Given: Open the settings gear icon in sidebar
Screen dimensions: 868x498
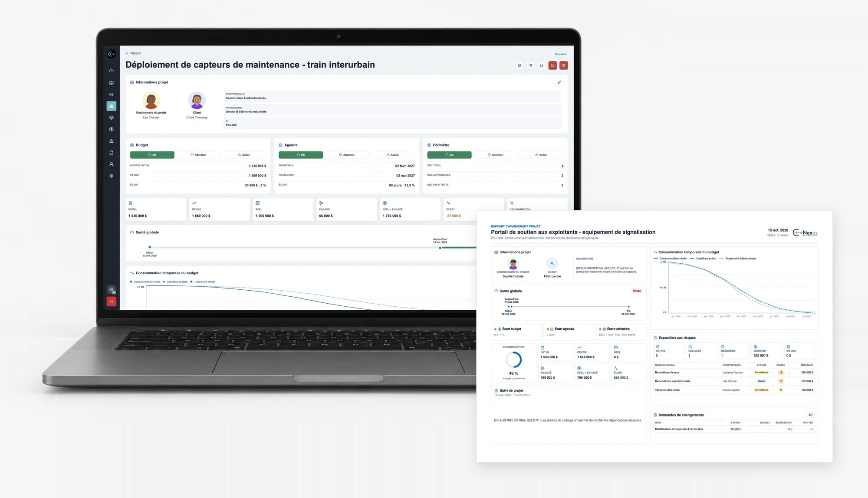Looking at the screenshot, I should pos(112,176).
